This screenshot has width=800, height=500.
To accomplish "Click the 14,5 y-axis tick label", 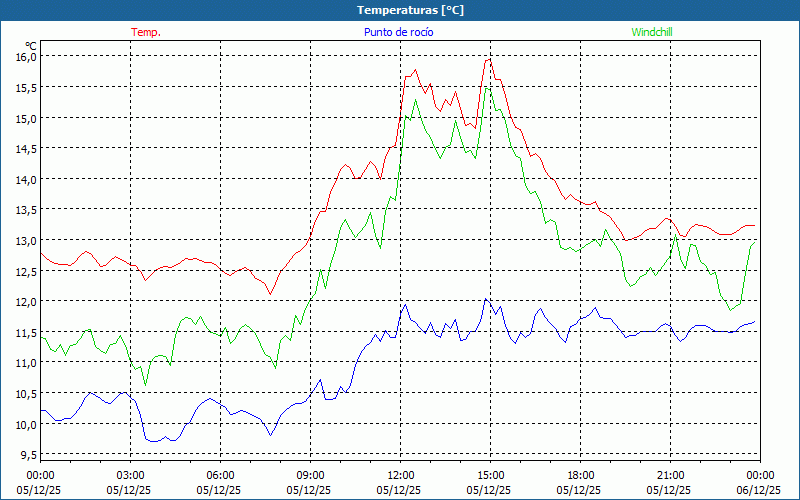I will pos(25,149).
